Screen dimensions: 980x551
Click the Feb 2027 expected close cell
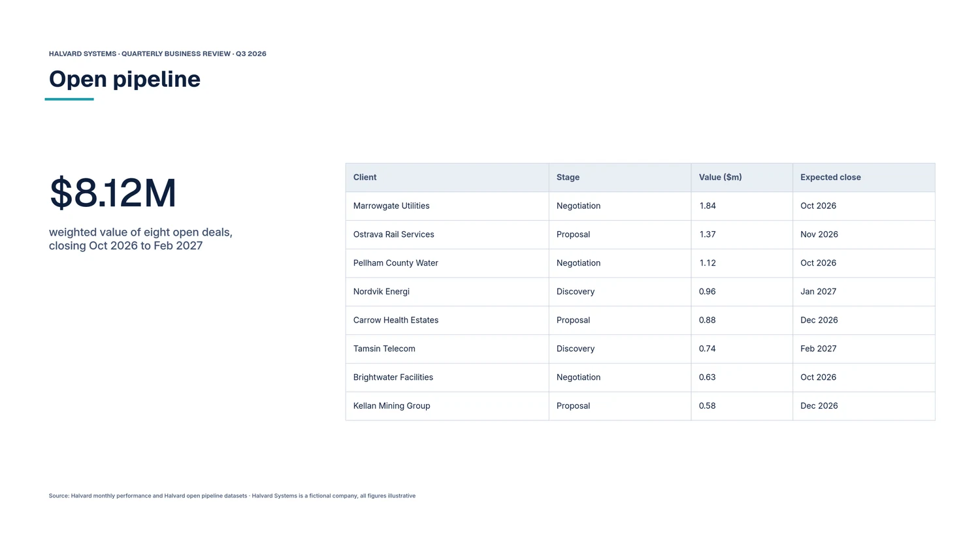click(864, 349)
